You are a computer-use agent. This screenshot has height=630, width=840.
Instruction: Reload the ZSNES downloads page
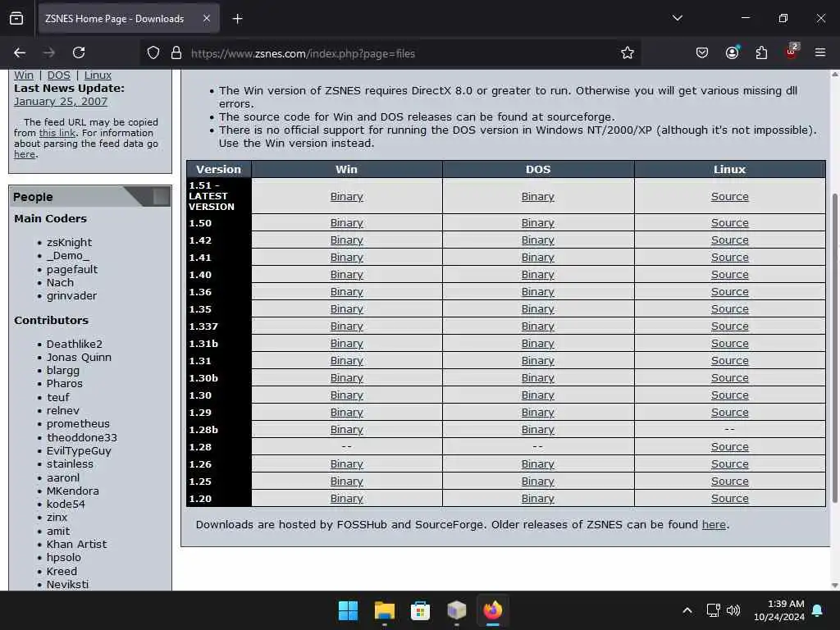[79, 52]
